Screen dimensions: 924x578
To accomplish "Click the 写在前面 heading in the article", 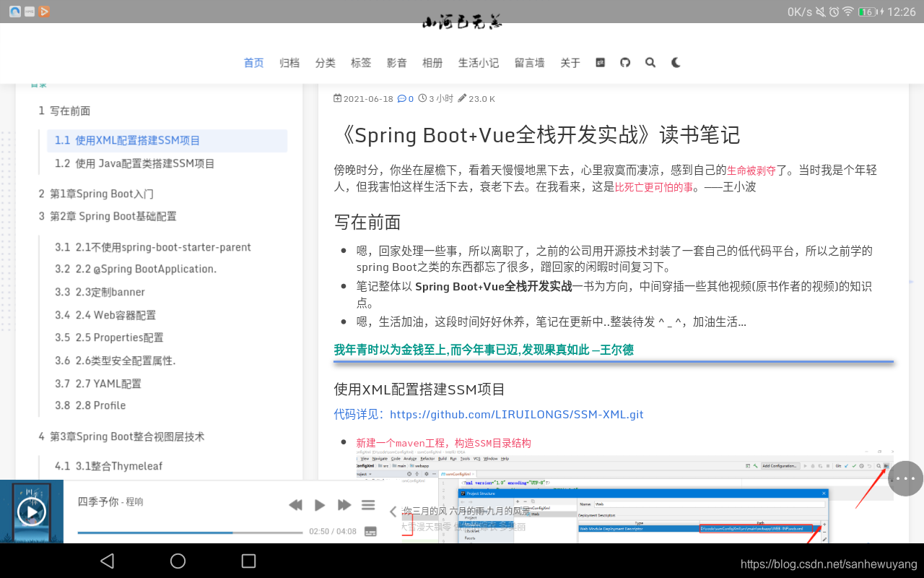I will pyautogui.click(x=367, y=222).
